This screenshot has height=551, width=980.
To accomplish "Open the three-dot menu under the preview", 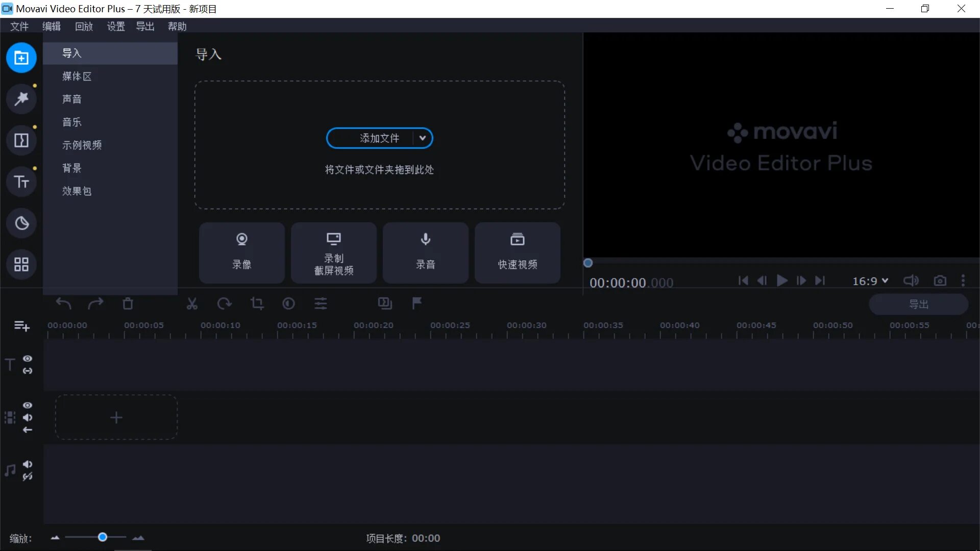I will tap(964, 281).
